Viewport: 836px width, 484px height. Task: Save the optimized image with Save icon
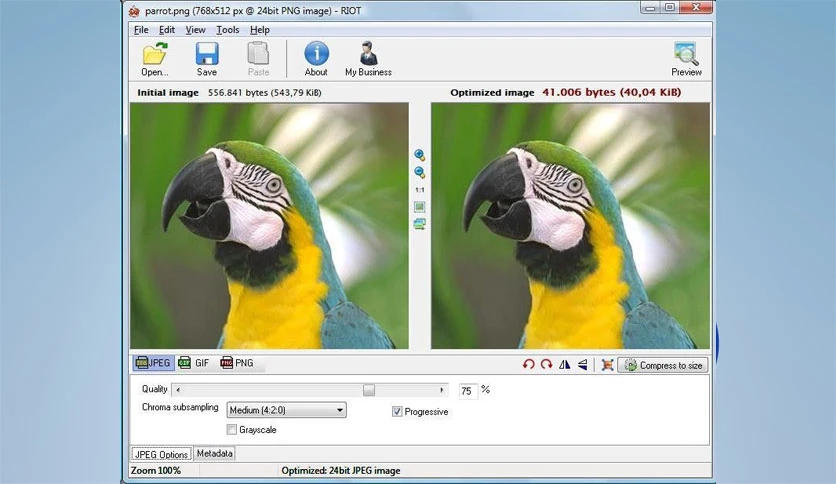(206, 59)
